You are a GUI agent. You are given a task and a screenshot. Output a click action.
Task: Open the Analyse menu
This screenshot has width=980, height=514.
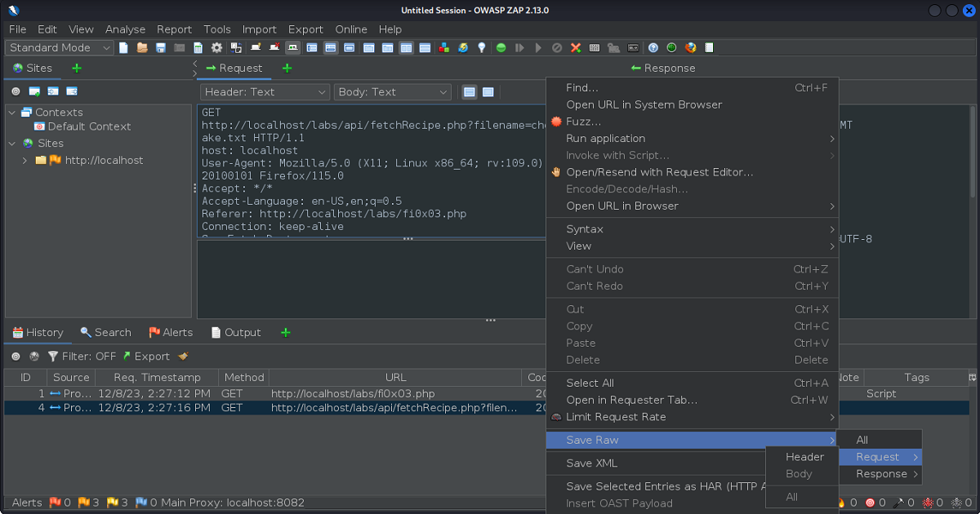[x=125, y=29]
